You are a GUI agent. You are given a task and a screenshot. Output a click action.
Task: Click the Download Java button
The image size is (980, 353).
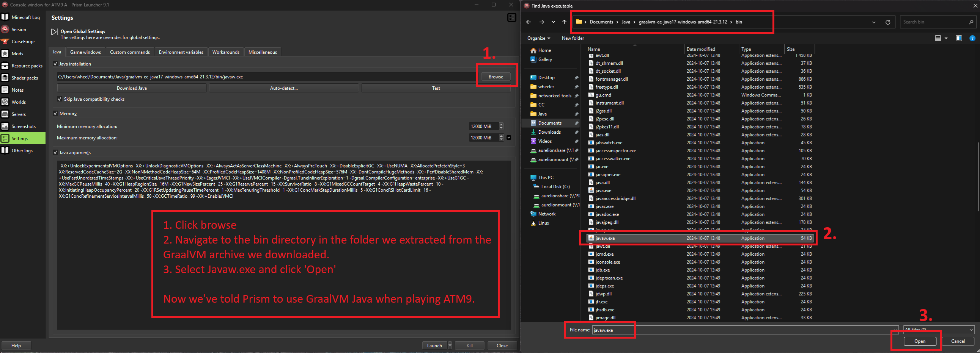(132, 88)
